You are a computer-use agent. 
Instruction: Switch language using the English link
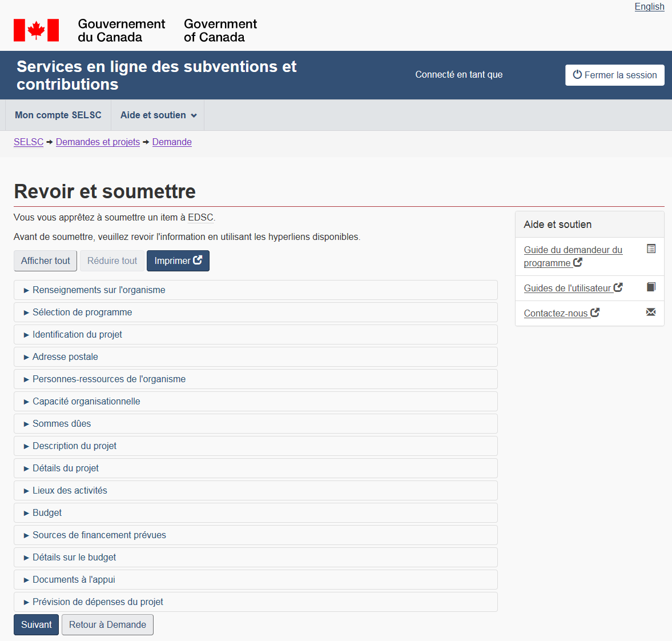[649, 7]
